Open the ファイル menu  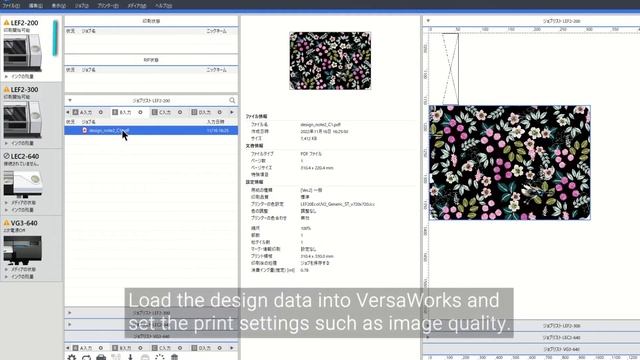pos(11,6)
